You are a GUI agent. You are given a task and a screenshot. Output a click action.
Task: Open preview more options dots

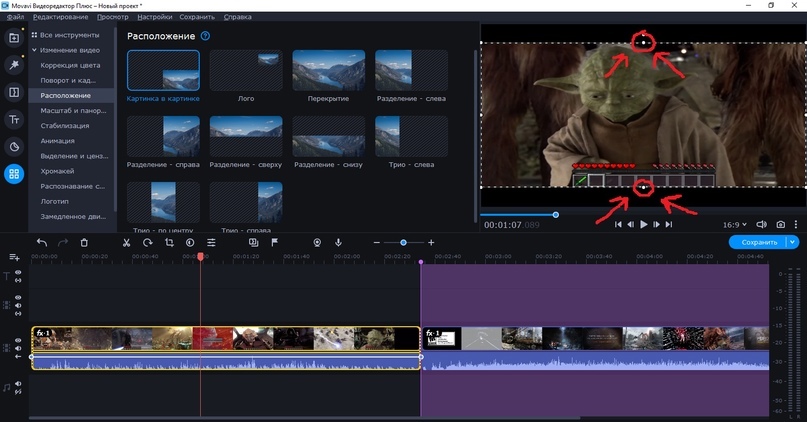coord(796,224)
